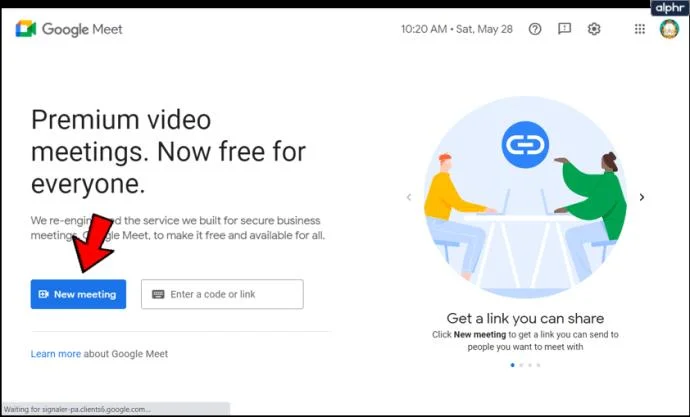690x417 pixels.
Task: Go to next carousel slide arrow
Action: [642, 197]
